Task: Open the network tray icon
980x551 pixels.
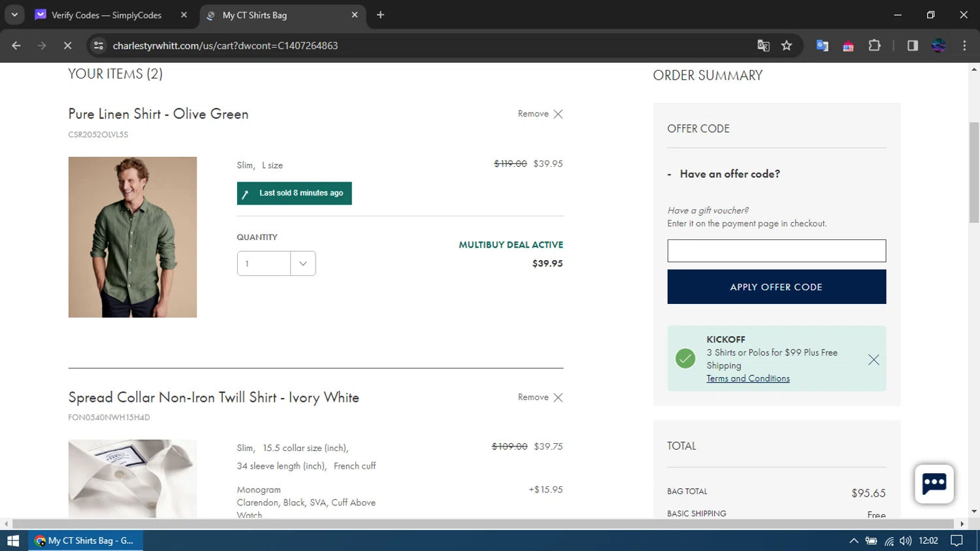Action: coord(889,541)
